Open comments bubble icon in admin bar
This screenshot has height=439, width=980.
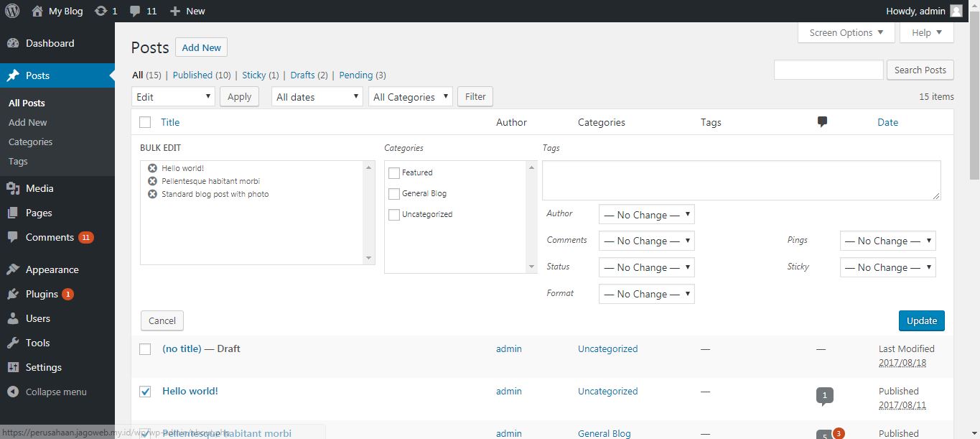[x=135, y=11]
